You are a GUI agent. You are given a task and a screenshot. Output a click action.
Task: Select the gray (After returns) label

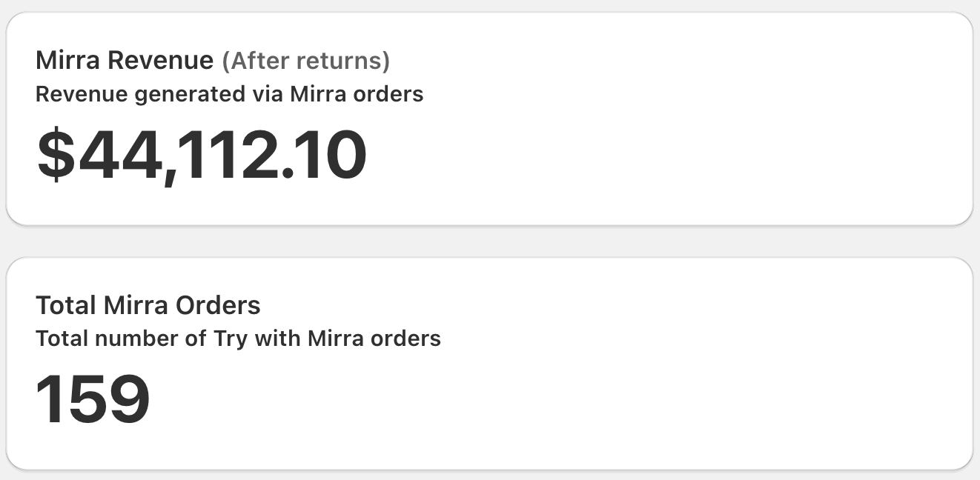(x=305, y=61)
